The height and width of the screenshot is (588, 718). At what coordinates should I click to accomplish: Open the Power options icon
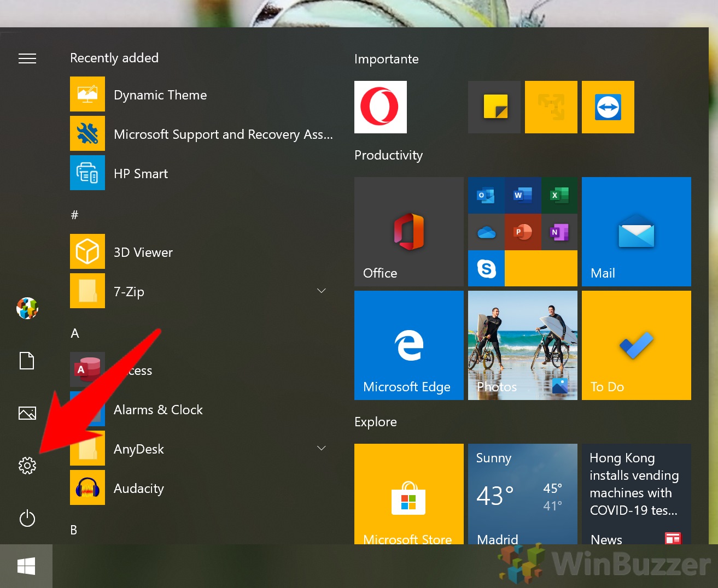tap(27, 518)
